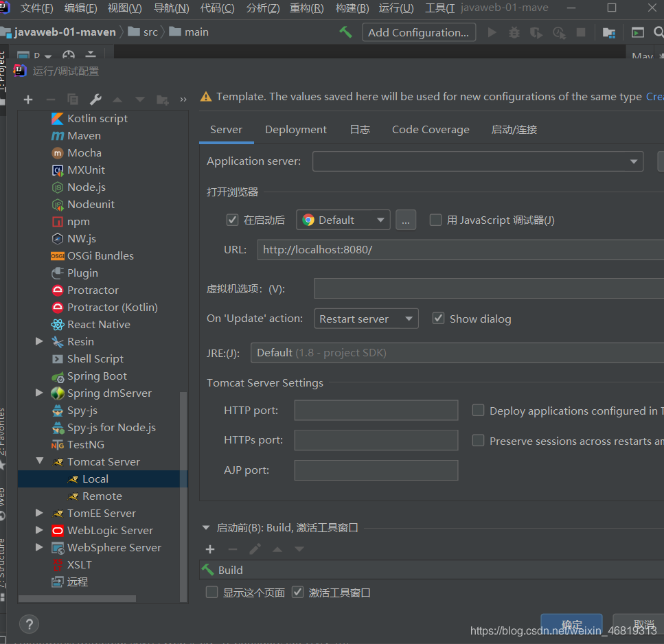Image resolution: width=664 pixels, height=644 pixels.
Task: Click the stop square icon in toolbar
Action: point(581,32)
